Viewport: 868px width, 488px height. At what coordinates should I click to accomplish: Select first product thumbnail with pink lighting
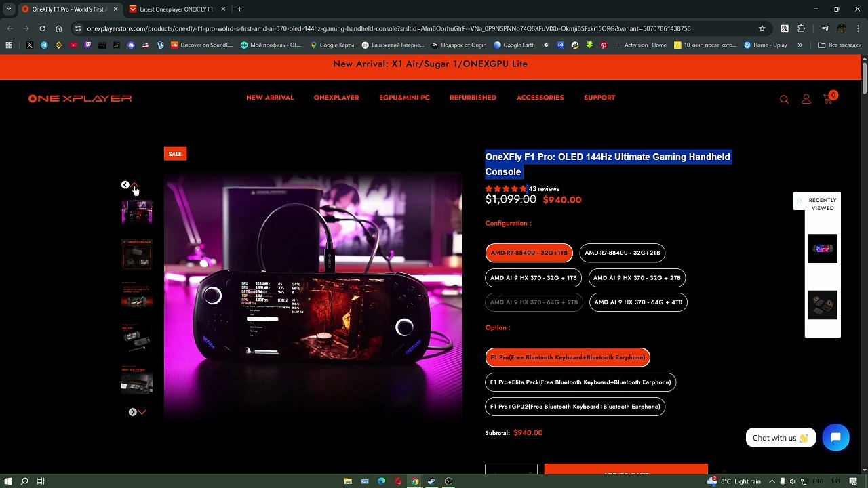click(x=137, y=212)
